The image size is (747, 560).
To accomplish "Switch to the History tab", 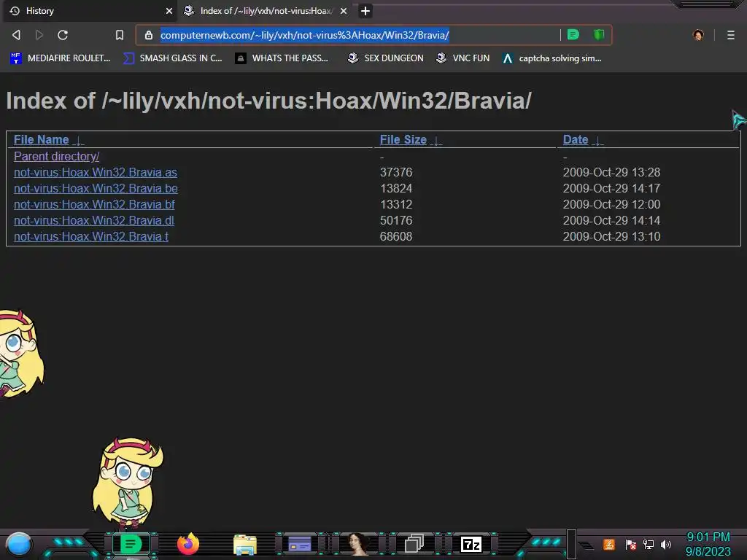I will [90, 11].
